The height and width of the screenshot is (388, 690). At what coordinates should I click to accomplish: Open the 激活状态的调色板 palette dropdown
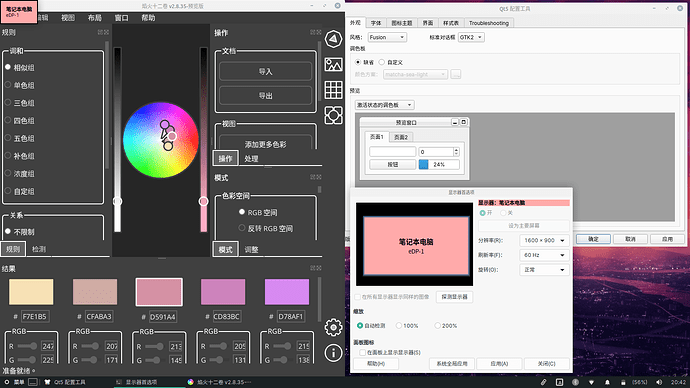coord(384,105)
